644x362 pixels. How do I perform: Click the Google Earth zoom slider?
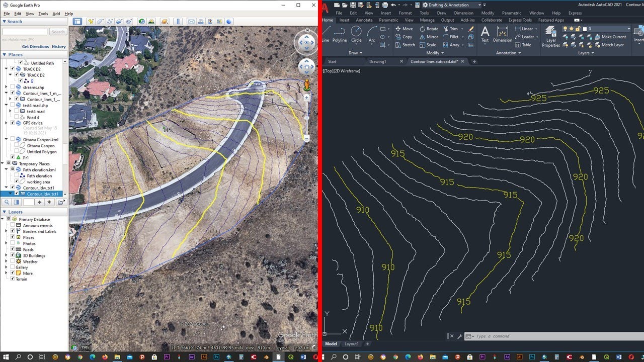click(x=306, y=117)
